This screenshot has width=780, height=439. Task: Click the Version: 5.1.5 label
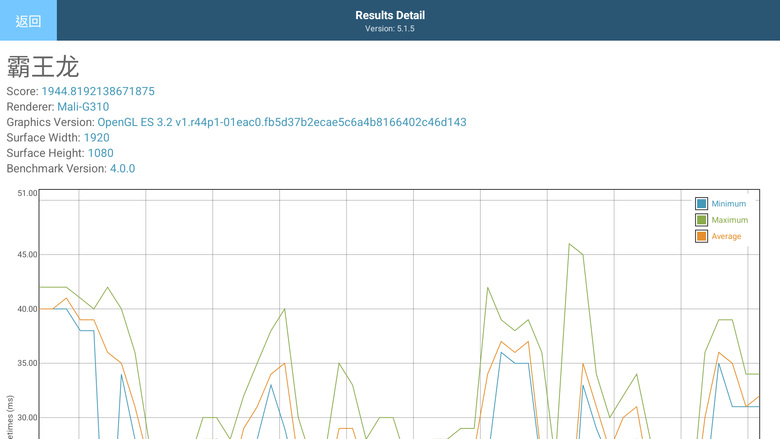390,29
